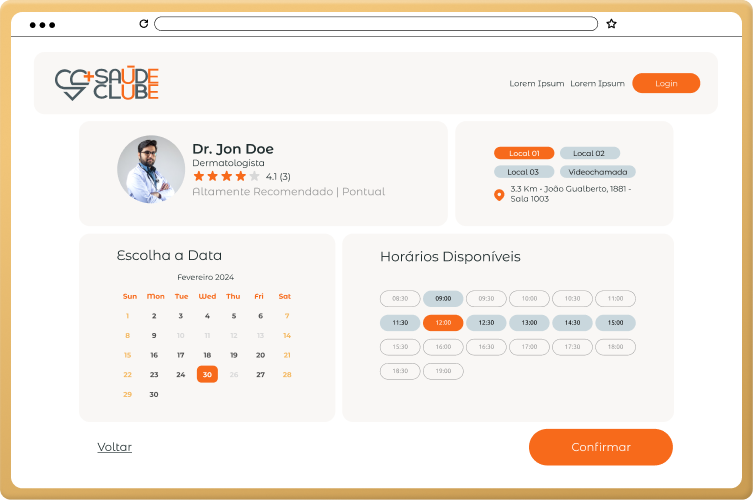The height and width of the screenshot is (500, 753).
Task: Click the Voltar link
Action: (114, 447)
